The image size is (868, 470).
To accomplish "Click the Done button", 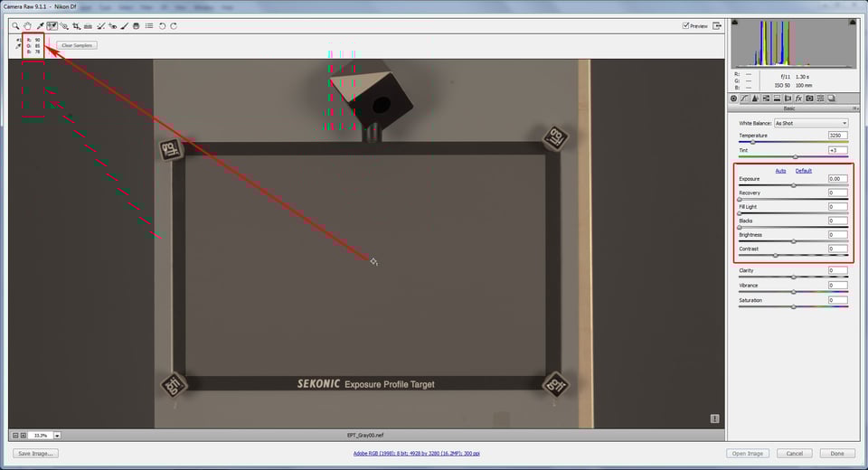I will click(837, 454).
